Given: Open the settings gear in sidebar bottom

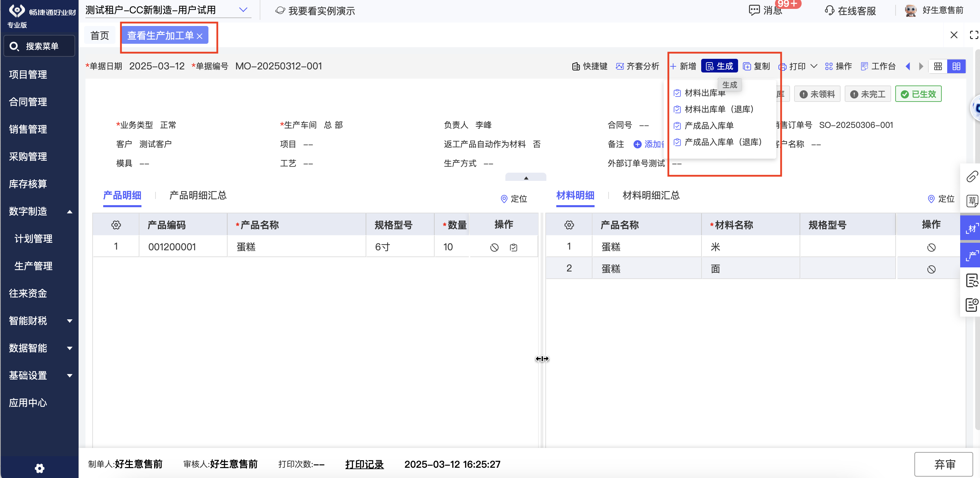Looking at the screenshot, I should [40, 468].
